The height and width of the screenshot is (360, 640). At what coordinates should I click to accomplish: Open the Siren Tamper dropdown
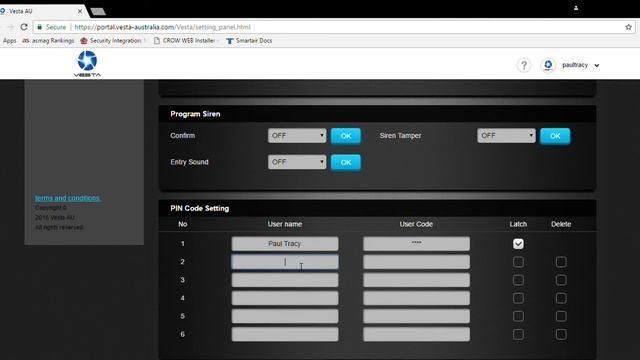click(506, 136)
